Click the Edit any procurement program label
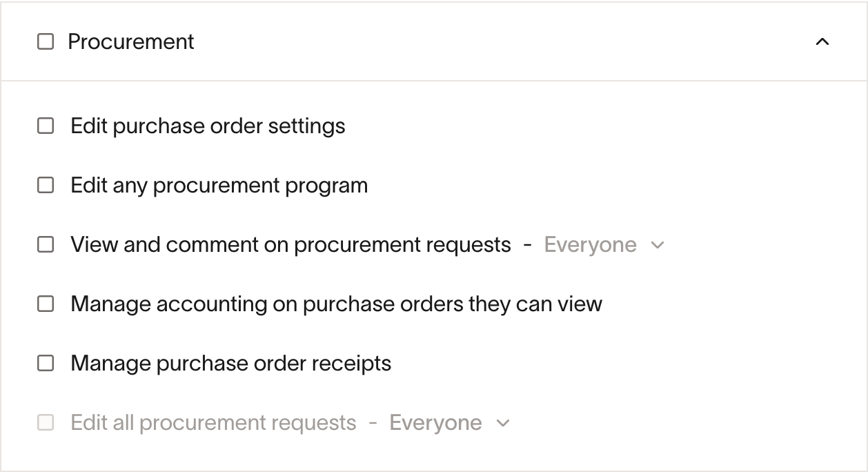 (x=219, y=186)
